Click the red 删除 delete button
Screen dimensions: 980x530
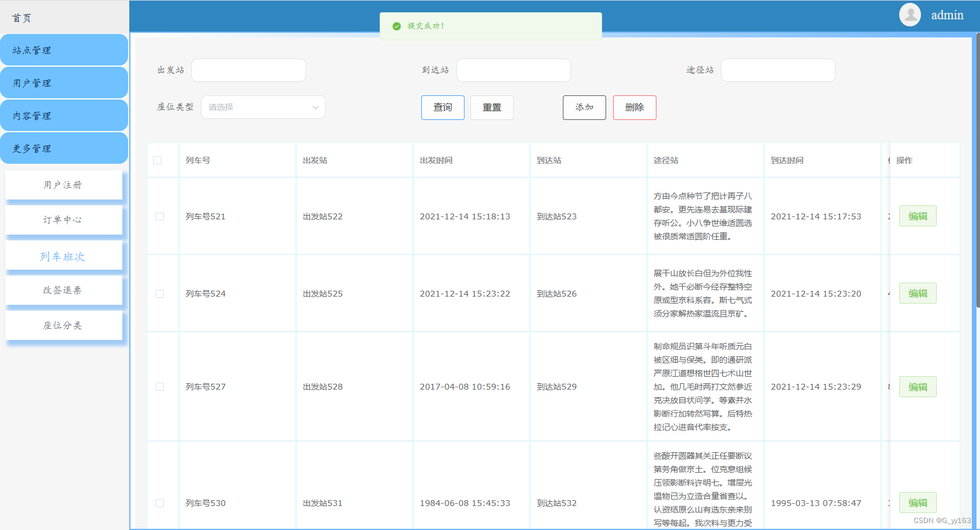[635, 108]
